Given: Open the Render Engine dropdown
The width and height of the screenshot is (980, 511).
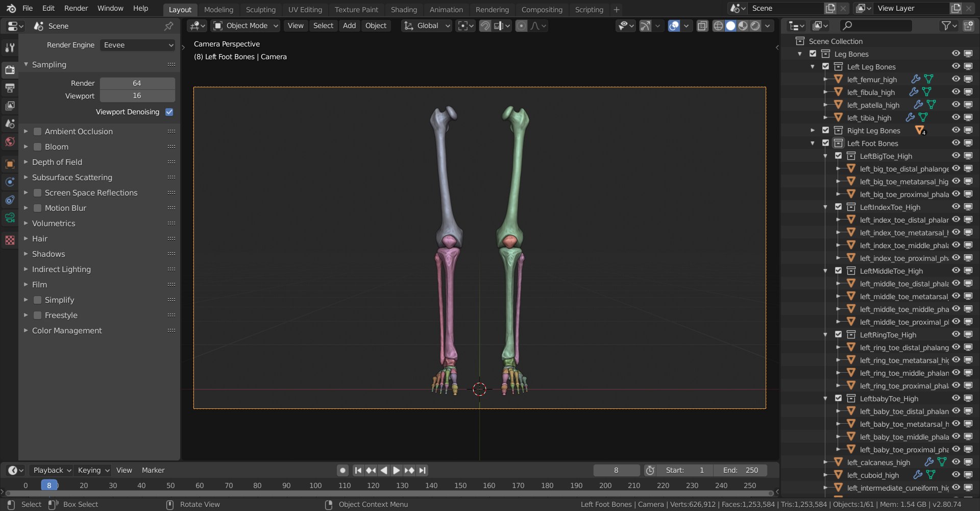Looking at the screenshot, I should pyautogui.click(x=137, y=45).
